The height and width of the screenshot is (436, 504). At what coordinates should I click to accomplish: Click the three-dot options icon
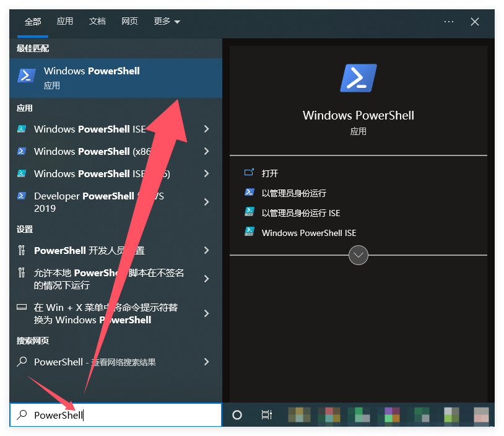[449, 22]
